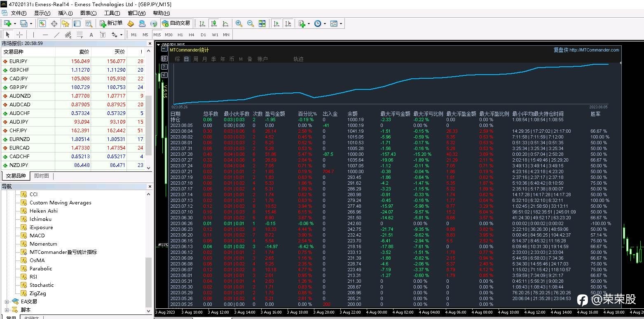Select the equidistant channel tool
Viewport: 644px width, 319px height.
coord(68,35)
